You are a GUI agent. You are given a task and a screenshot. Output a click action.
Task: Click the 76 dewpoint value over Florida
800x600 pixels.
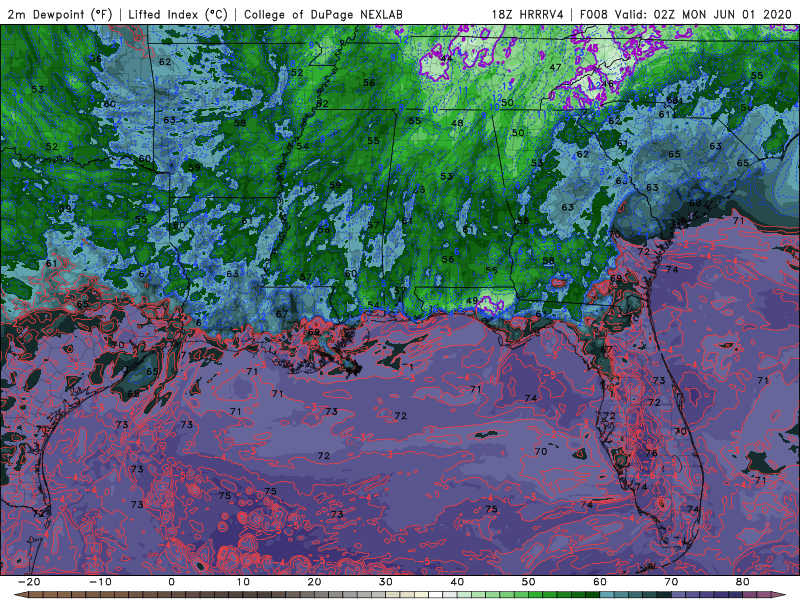pos(652,453)
